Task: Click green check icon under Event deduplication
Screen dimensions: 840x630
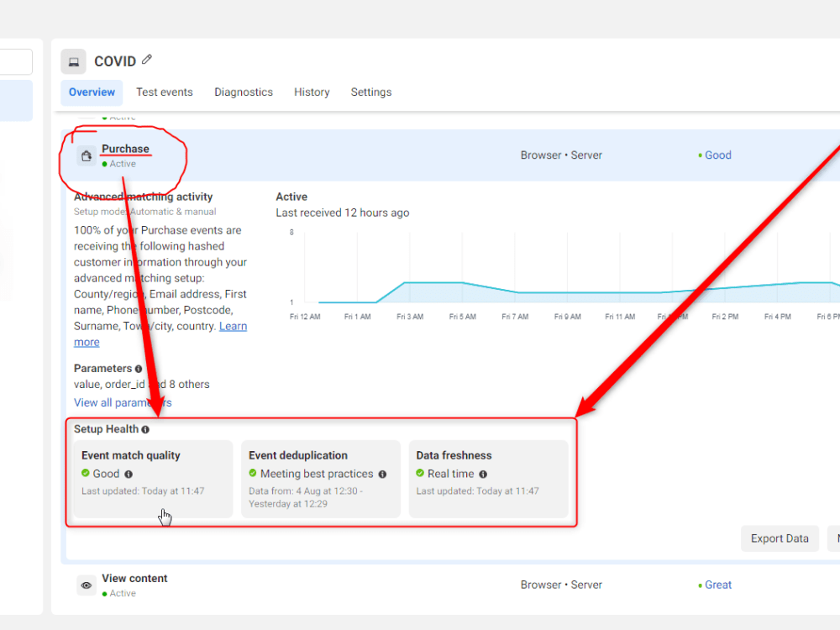Action: pyautogui.click(x=253, y=473)
